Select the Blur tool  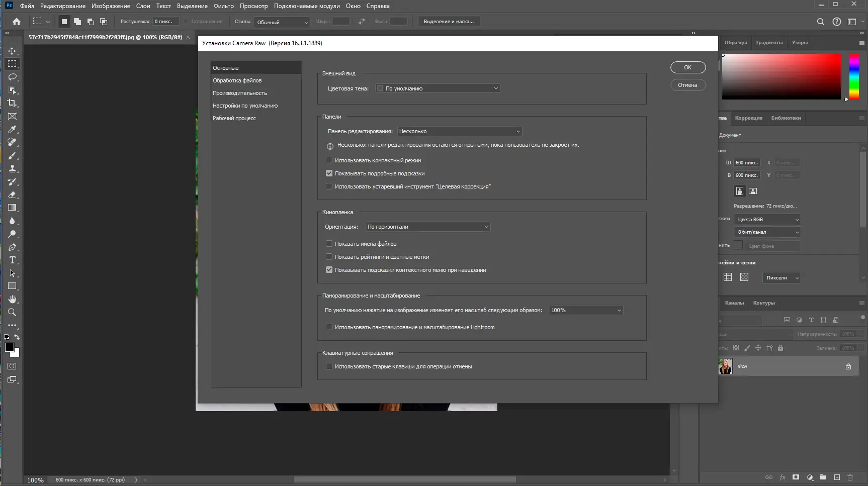[12, 221]
